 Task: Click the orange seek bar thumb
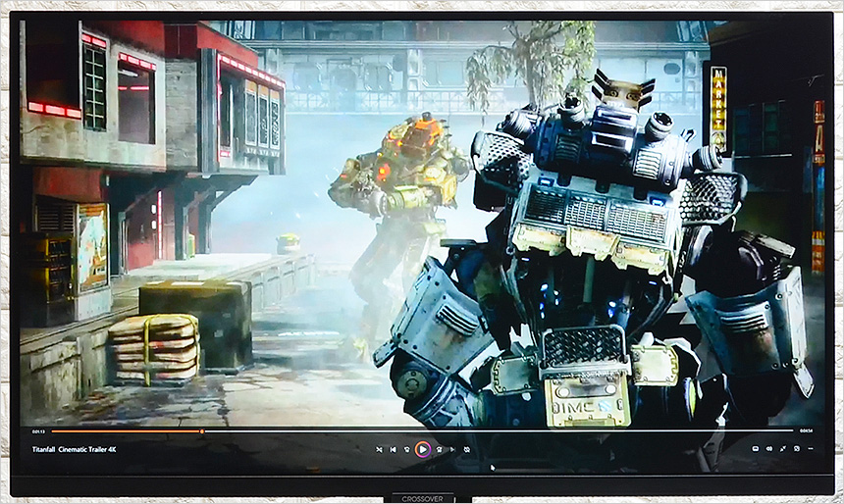tap(202, 430)
